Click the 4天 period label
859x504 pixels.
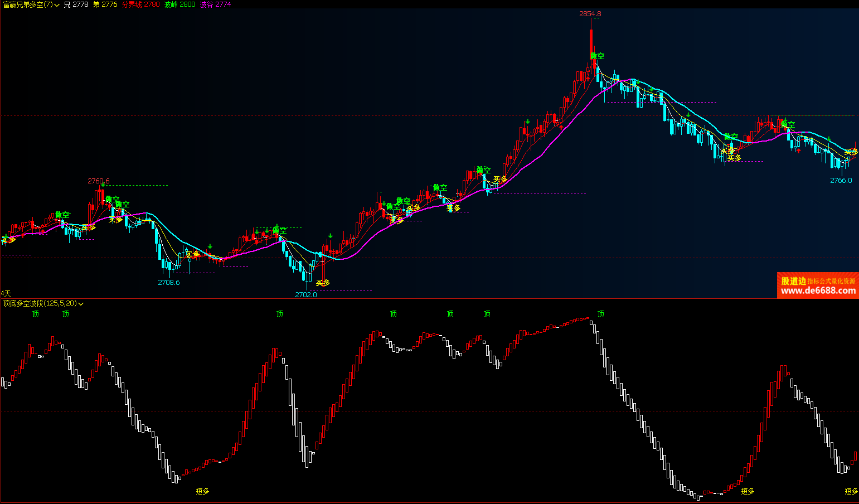tap(6, 293)
